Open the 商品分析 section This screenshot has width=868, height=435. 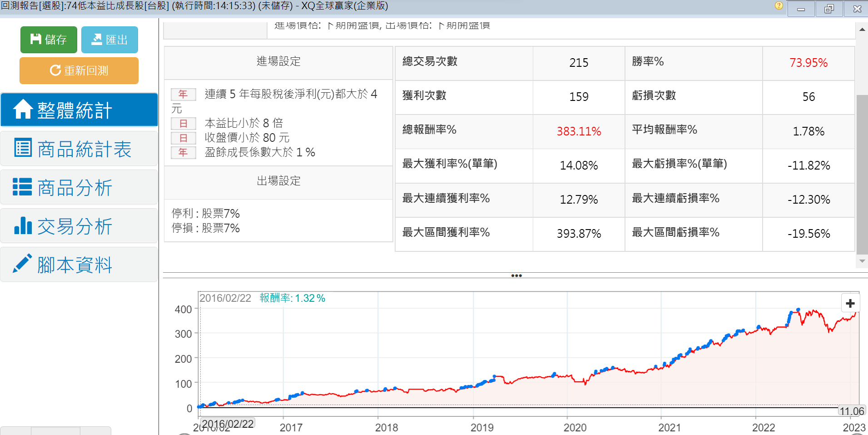coord(79,187)
